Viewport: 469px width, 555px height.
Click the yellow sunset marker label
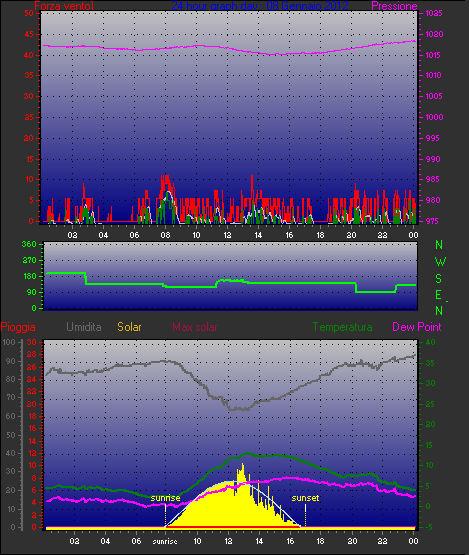(305, 498)
